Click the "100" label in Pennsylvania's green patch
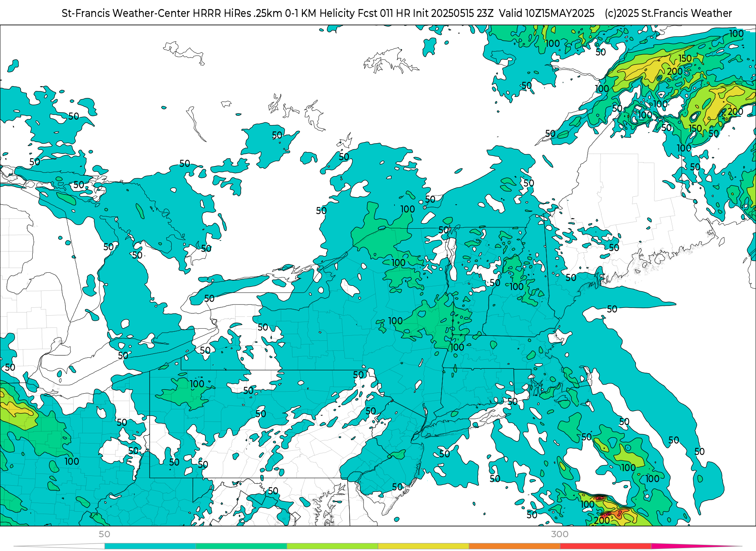 [197, 384]
